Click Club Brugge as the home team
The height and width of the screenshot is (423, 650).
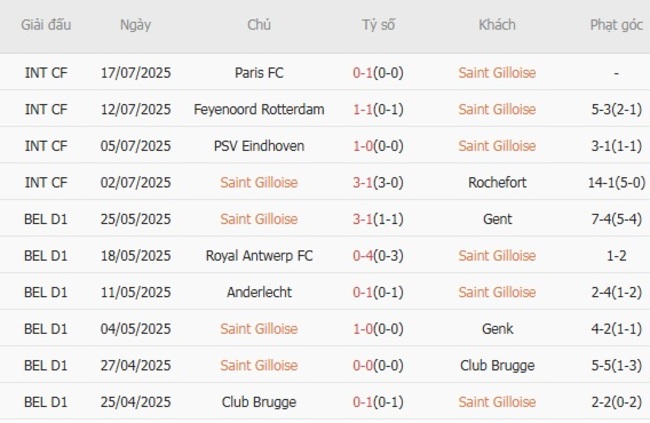click(259, 402)
